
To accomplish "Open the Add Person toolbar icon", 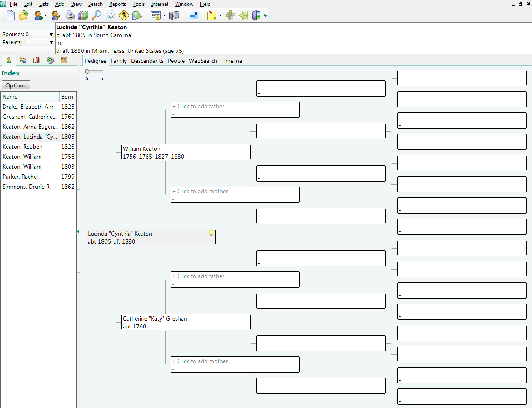I will [x=38, y=15].
